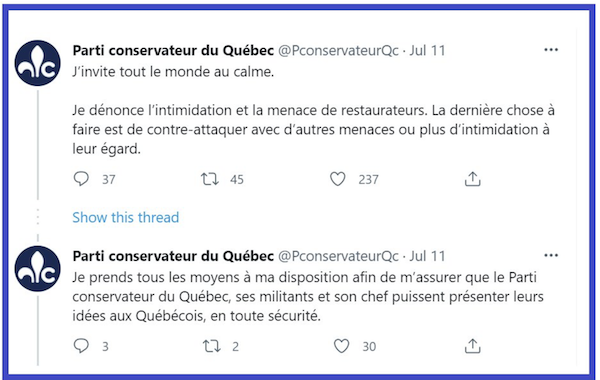The height and width of the screenshot is (380, 600).
Task: Open first tweet's Parti conservateur du Québec profile name
Action: coord(173,51)
